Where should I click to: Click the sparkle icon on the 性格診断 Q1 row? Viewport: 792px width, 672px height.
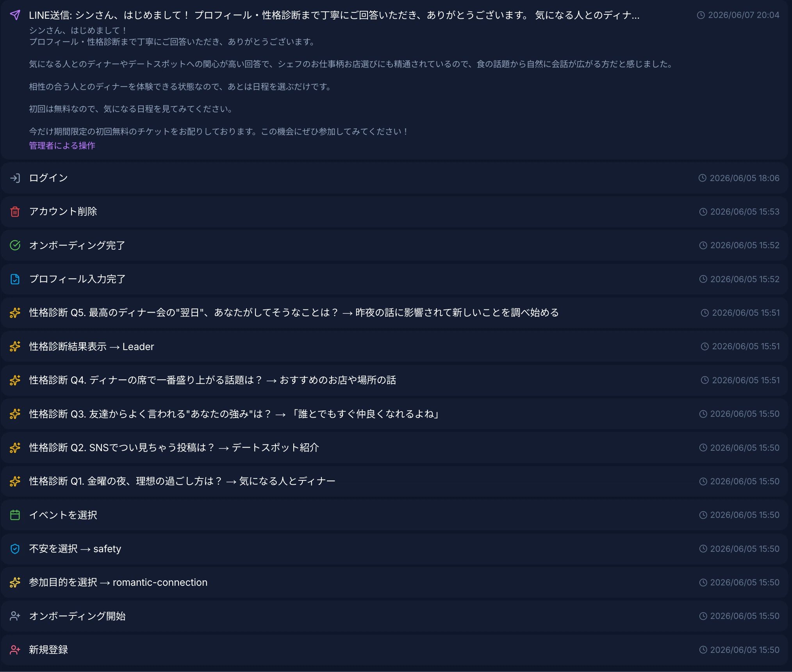[15, 482]
